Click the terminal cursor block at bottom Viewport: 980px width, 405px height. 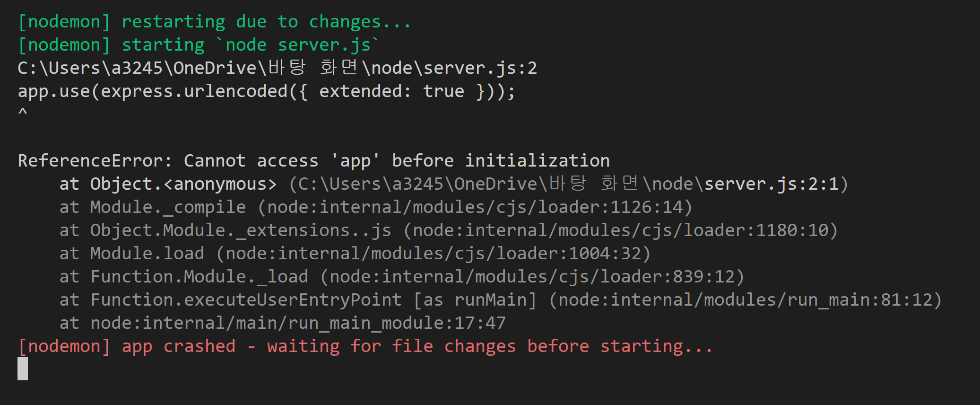23,369
